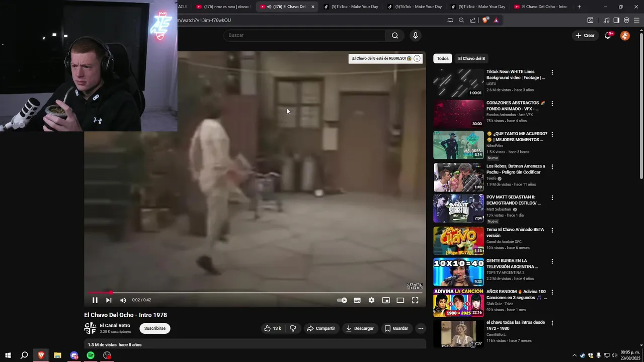Switch to last El Chavo Del Ocho tab
Image resolution: width=644 pixels, height=362 pixels.
click(541, 7)
